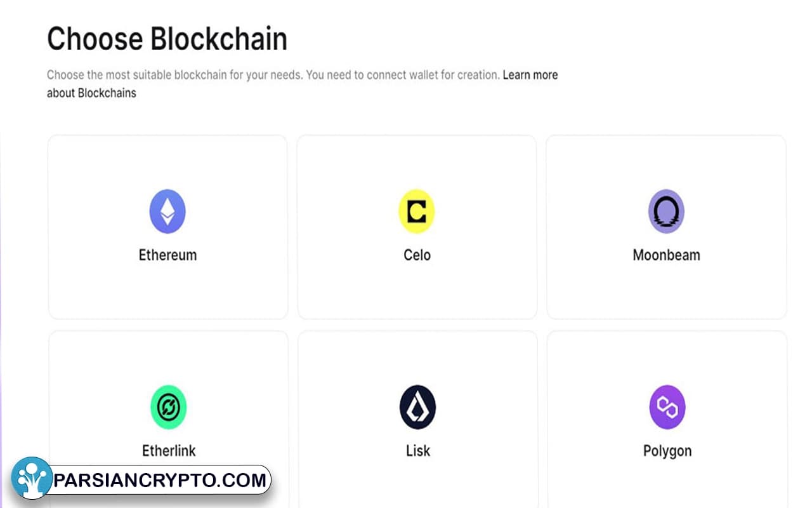
Task: Open Learn more about Blockchains link
Action: (303, 84)
